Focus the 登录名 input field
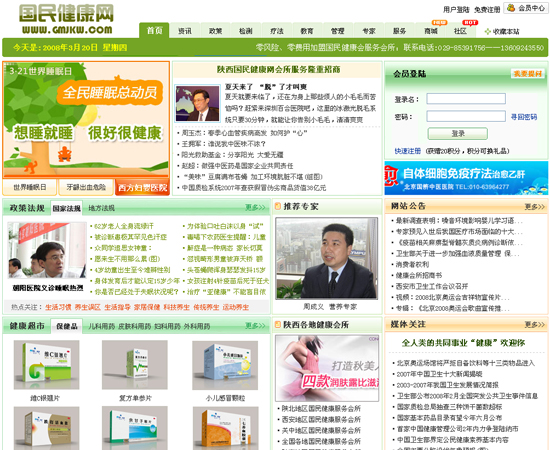Viewport: 550px width, 450px height. 466,99
